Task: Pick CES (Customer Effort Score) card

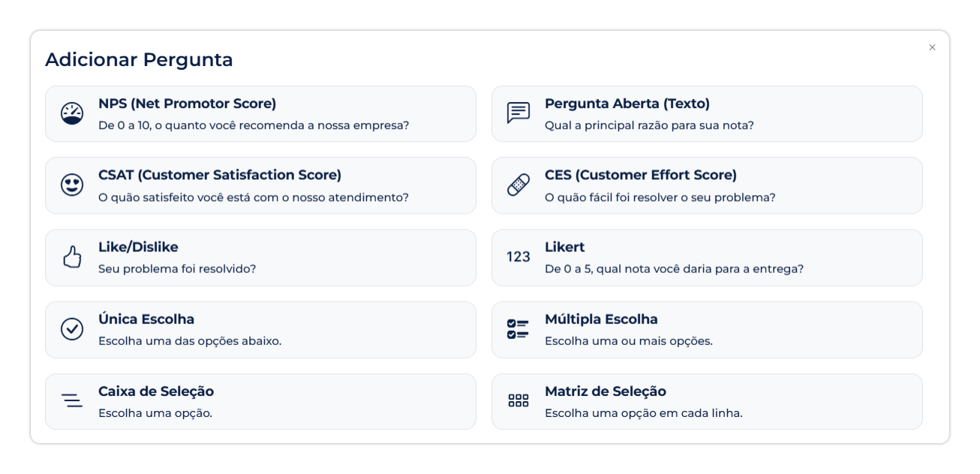Action: (x=640, y=175)
